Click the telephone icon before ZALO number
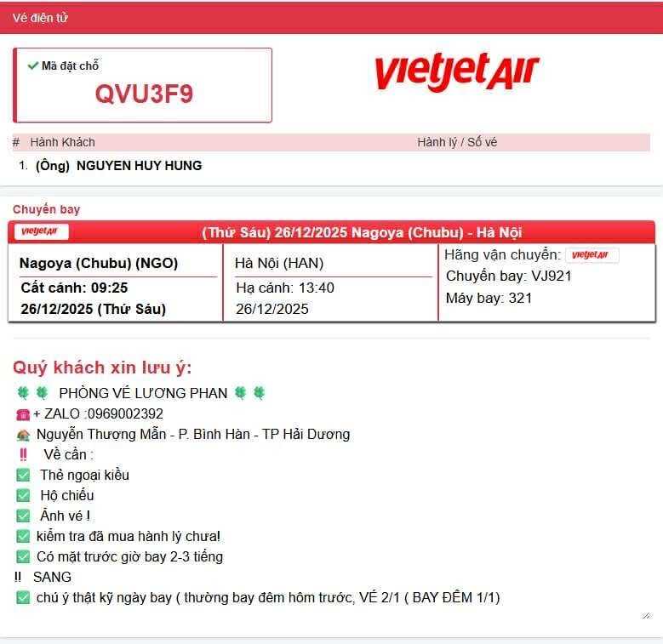This screenshot has width=663, height=644. (x=23, y=414)
